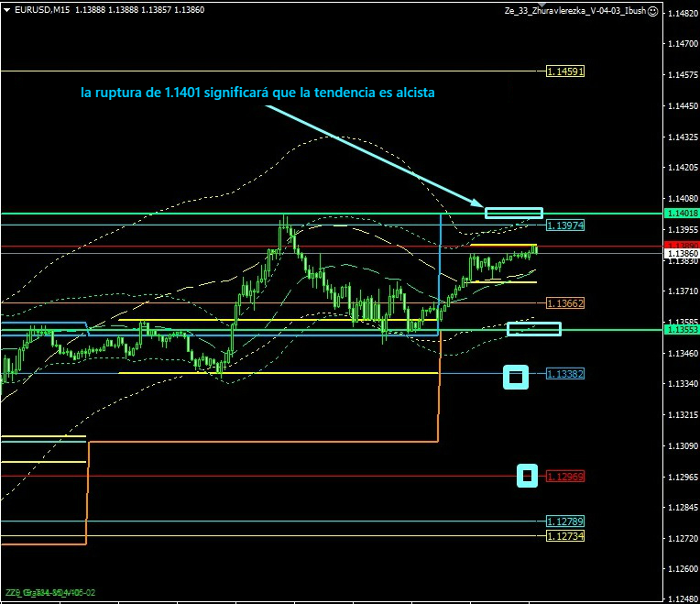700x604 pixels.
Task: Select the 'la ruptura de 1.1401' annotation text
Action: point(257,93)
